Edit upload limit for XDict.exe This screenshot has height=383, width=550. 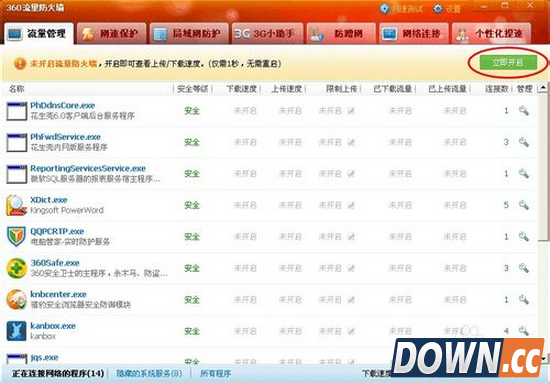point(351,205)
